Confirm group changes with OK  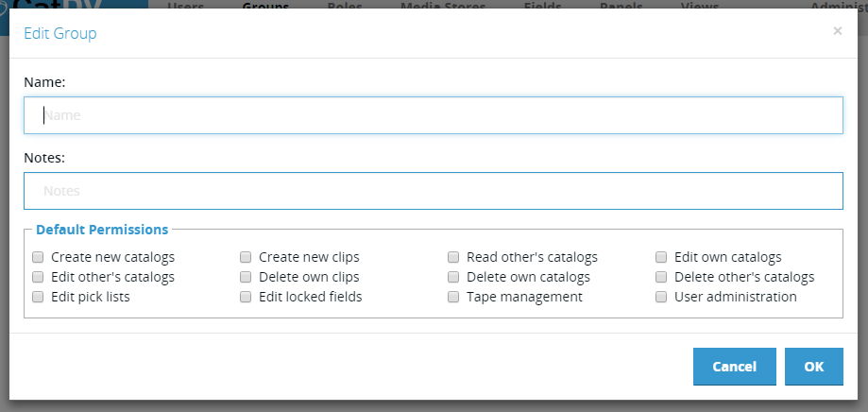click(x=814, y=366)
